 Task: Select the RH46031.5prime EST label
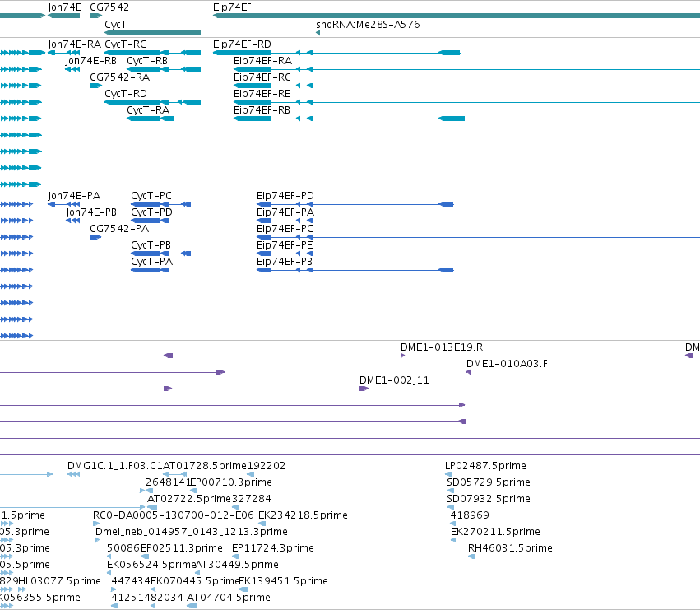click(510, 548)
